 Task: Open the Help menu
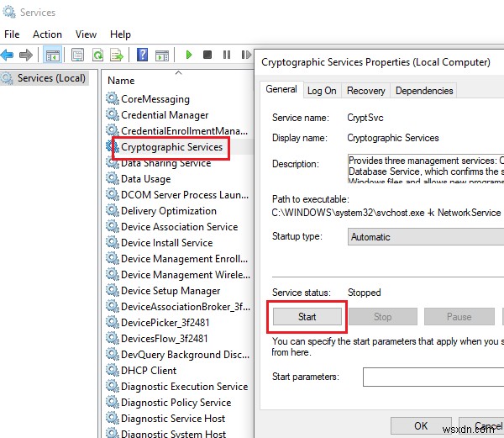(x=120, y=34)
